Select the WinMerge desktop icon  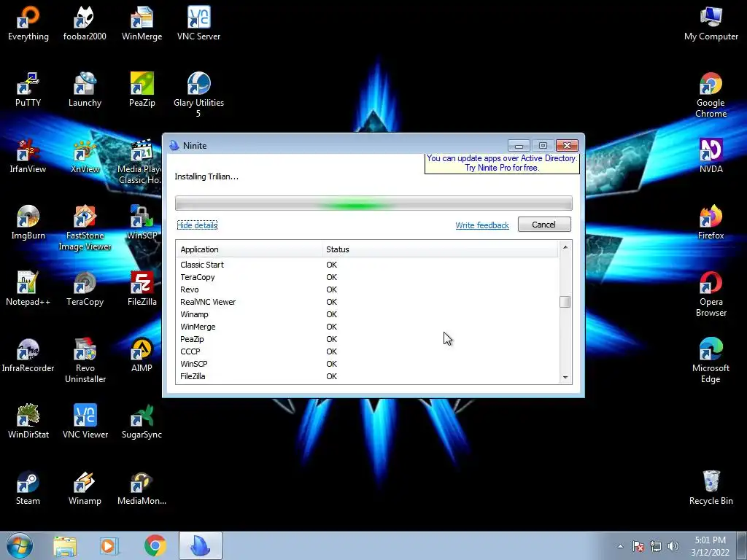[x=142, y=24]
